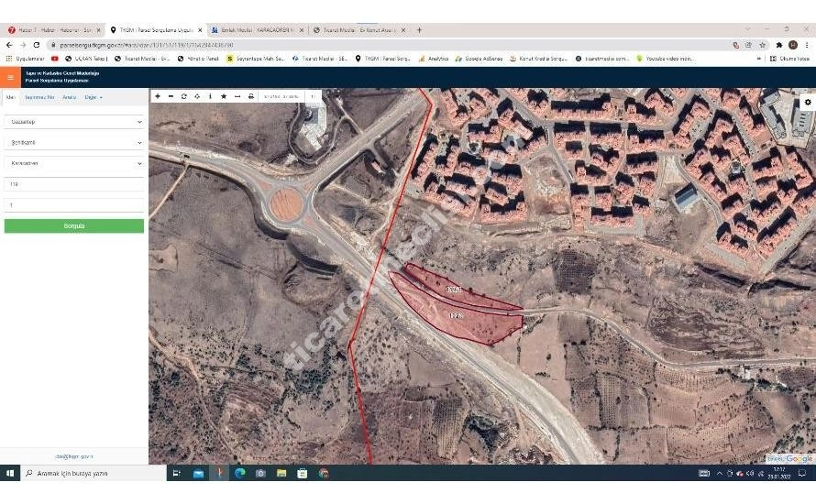Launch Microsoft Edge from taskbar
This screenshot has height=504, width=816.
tap(240, 474)
